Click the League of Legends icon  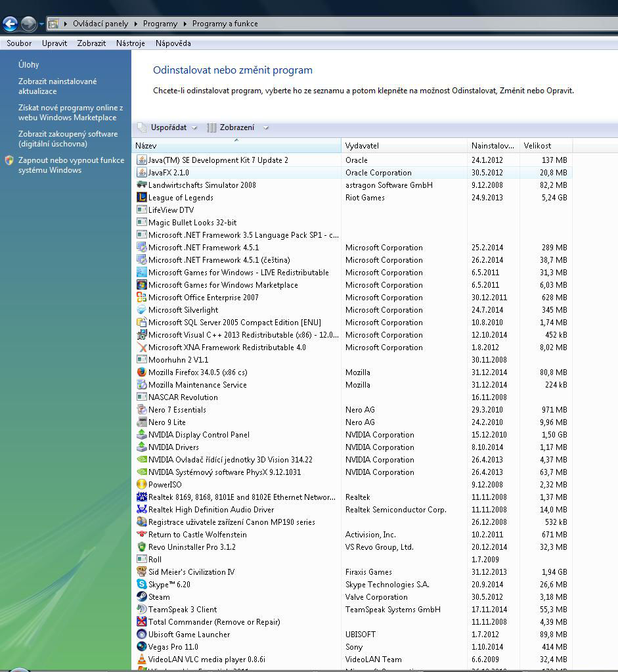(x=142, y=198)
